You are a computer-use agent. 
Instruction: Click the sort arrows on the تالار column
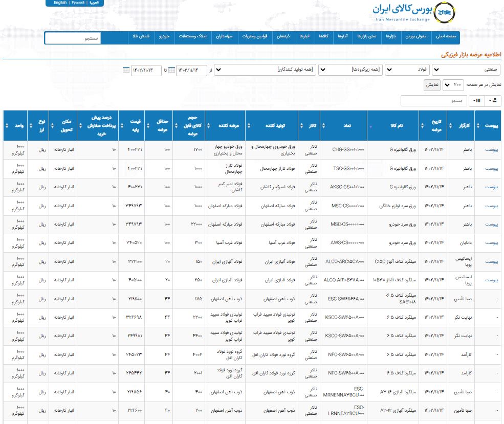[301, 126]
